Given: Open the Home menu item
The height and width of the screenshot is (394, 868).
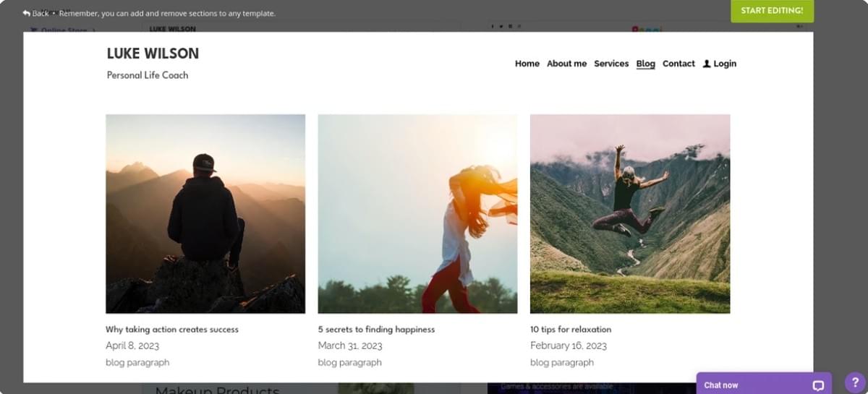Looking at the screenshot, I should point(527,64).
